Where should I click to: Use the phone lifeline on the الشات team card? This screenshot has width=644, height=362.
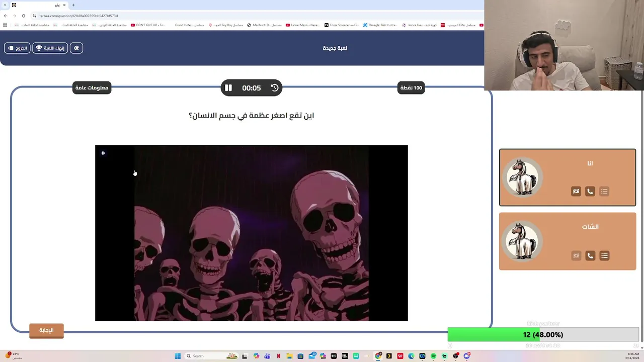tap(590, 255)
